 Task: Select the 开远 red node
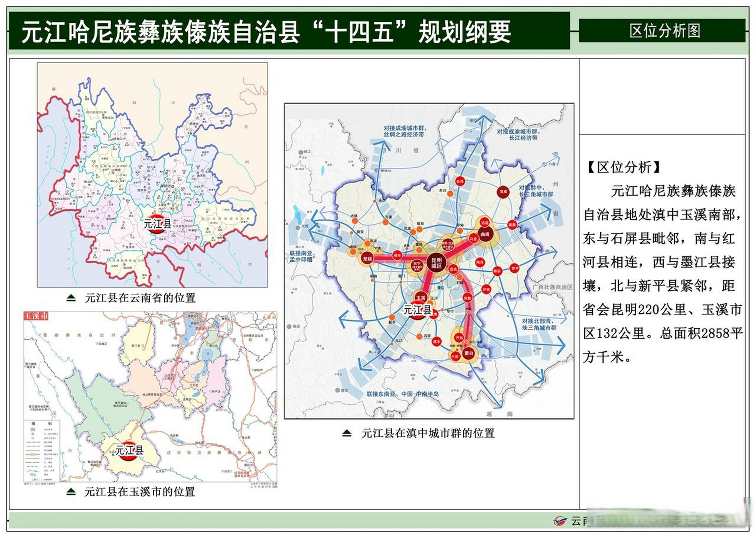pyautogui.click(x=459, y=338)
